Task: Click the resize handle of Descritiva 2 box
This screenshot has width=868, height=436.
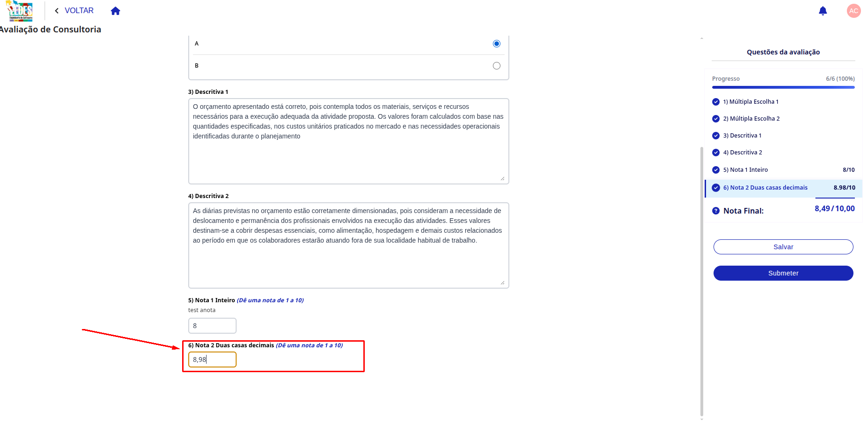Action: [x=502, y=283]
